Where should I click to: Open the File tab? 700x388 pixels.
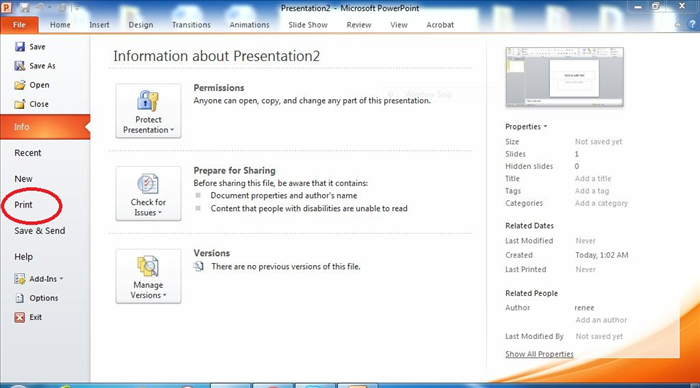[19, 25]
